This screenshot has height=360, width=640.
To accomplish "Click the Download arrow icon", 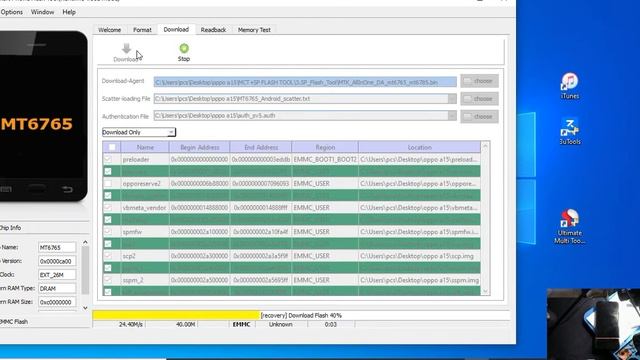I will [126, 49].
